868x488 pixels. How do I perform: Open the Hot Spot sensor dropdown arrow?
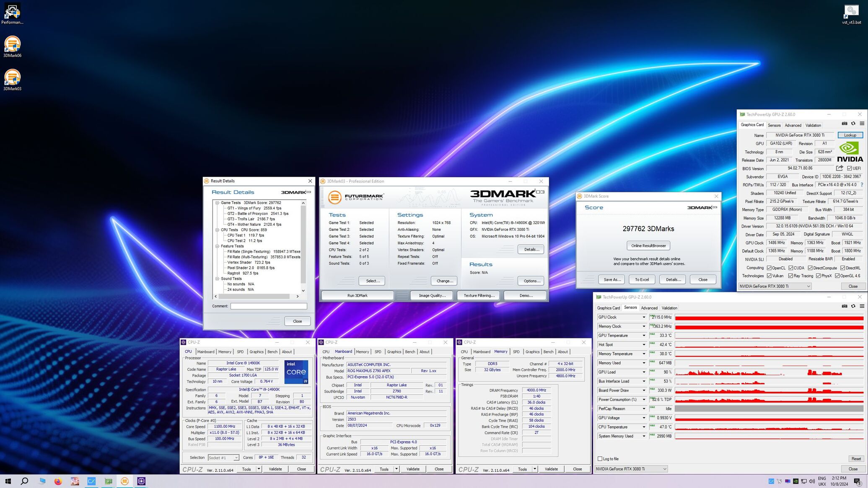(x=644, y=345)
